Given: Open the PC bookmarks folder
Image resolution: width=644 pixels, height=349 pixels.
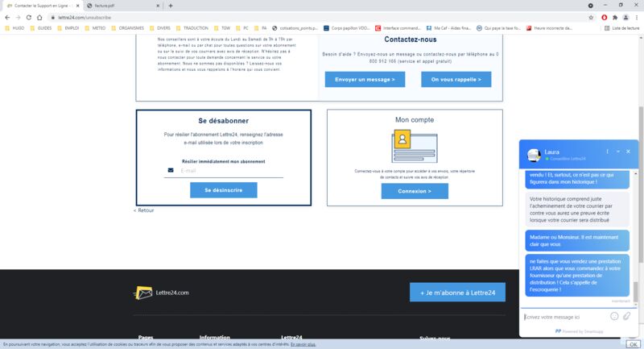Looking at the screenshot, I should tap(242, 28).
